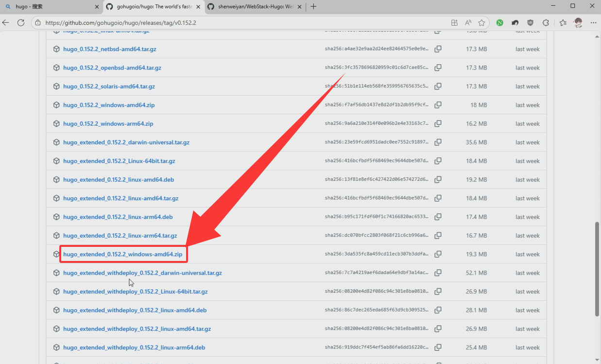Click the Read aloud icon
Image resolution: width=601 pixels, height=364 pixels.
468,23
